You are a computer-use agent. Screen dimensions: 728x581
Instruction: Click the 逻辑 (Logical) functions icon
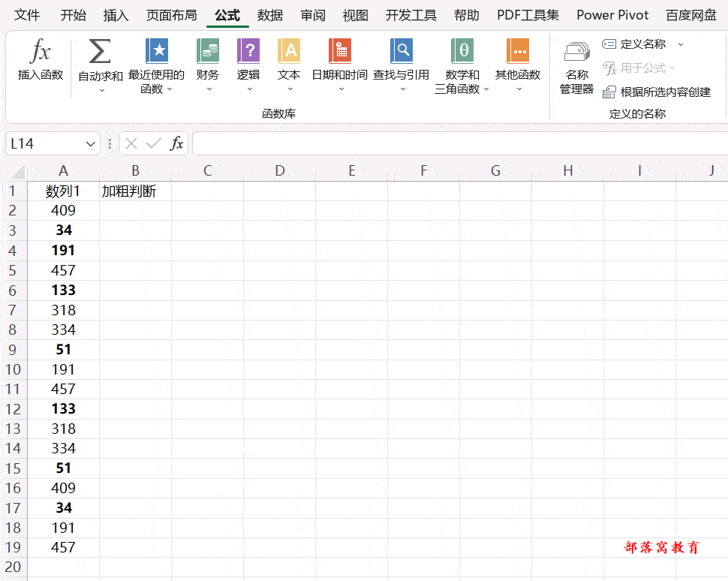click(248, 60)
